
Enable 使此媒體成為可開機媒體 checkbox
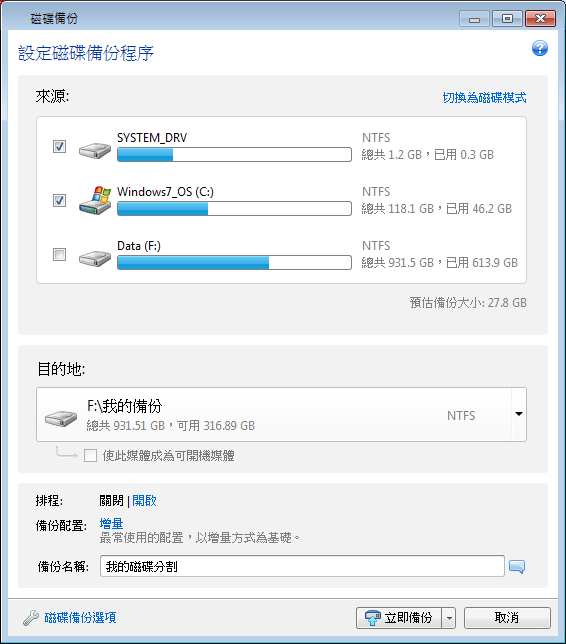click(x=90, y=455)
